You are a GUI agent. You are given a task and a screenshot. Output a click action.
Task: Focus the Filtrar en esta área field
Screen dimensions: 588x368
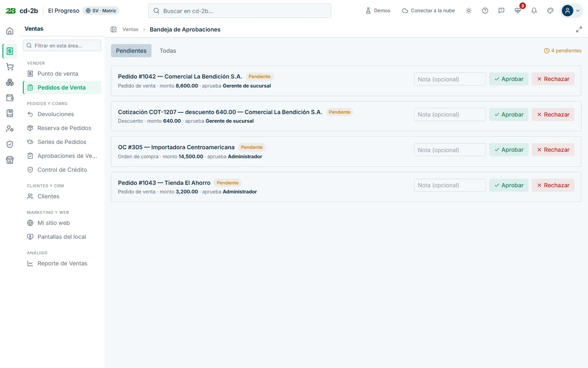(x=62, y=45)
